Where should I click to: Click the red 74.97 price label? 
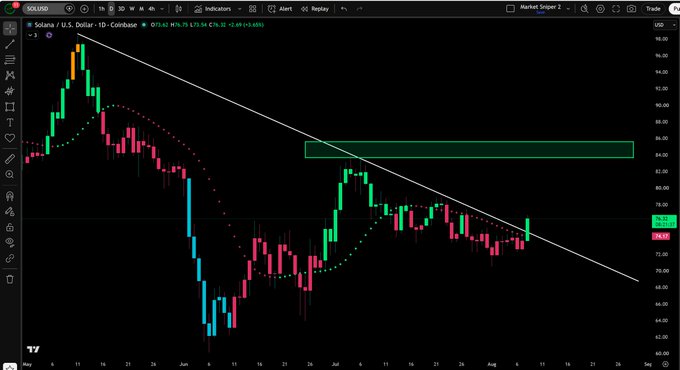tap(661, 236)
